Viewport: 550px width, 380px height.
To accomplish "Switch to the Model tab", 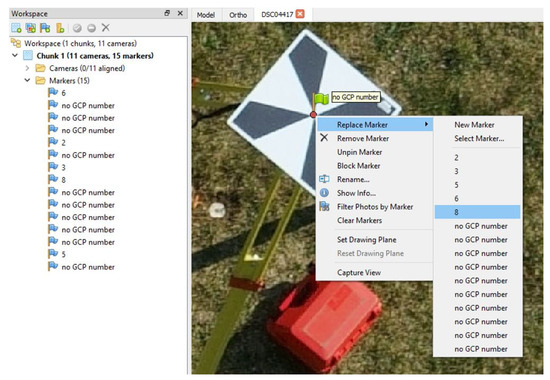I will click(206, 15).
